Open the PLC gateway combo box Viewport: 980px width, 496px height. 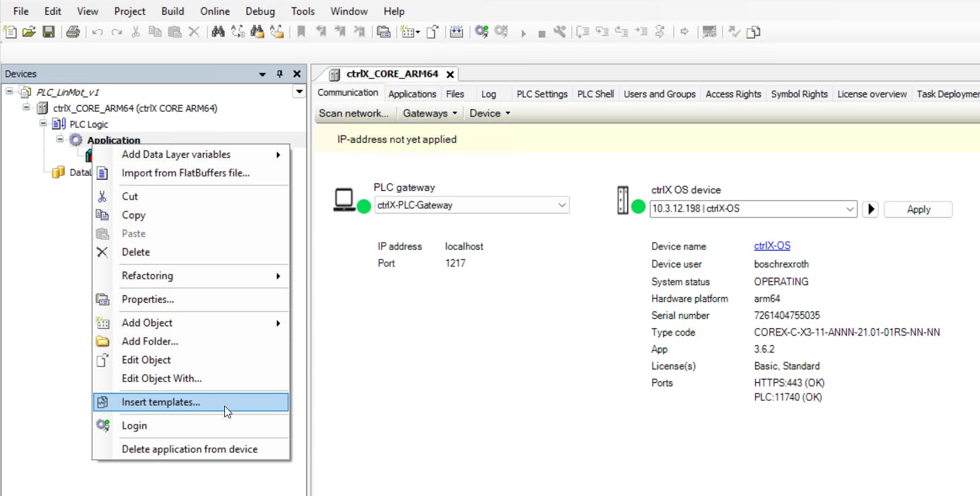(471, 206)
